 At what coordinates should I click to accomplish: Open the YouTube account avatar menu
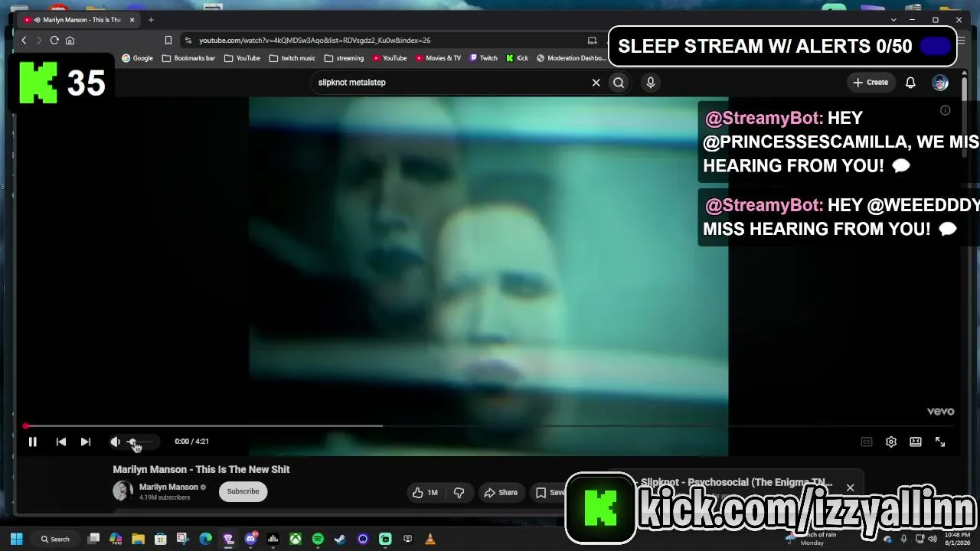940,83
